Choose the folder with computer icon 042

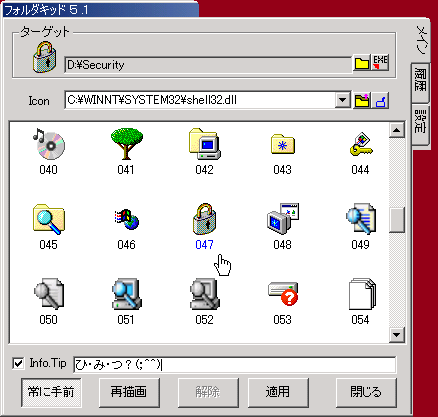205,144
